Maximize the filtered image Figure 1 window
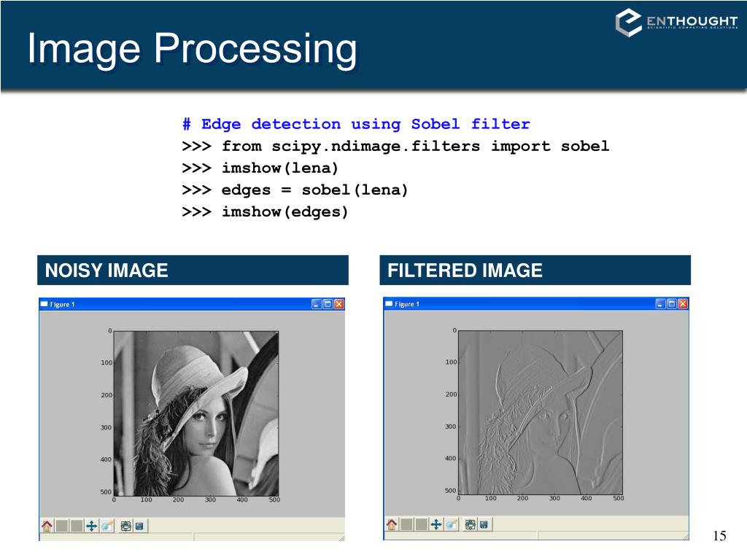The image size is (747, 560). (672, 303)
